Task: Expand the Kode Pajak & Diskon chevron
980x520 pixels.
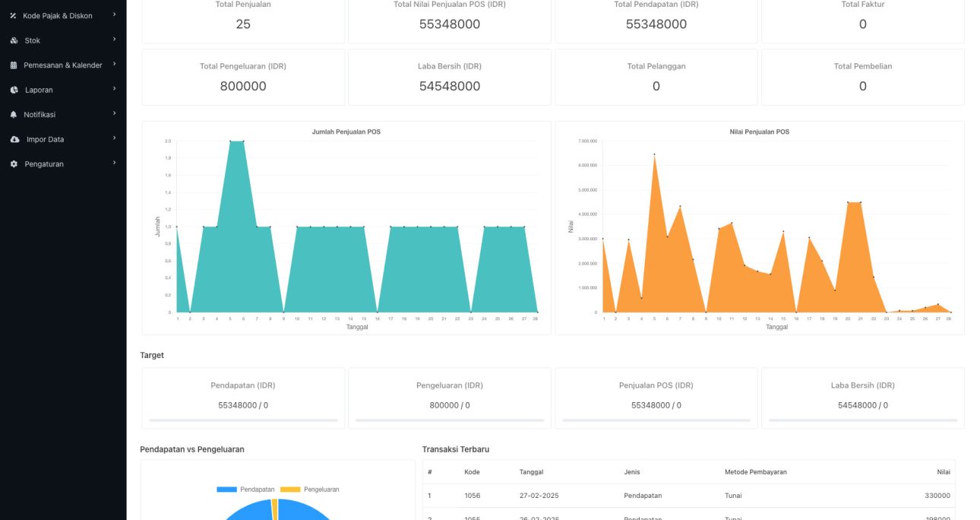Action: click(114, 14)
